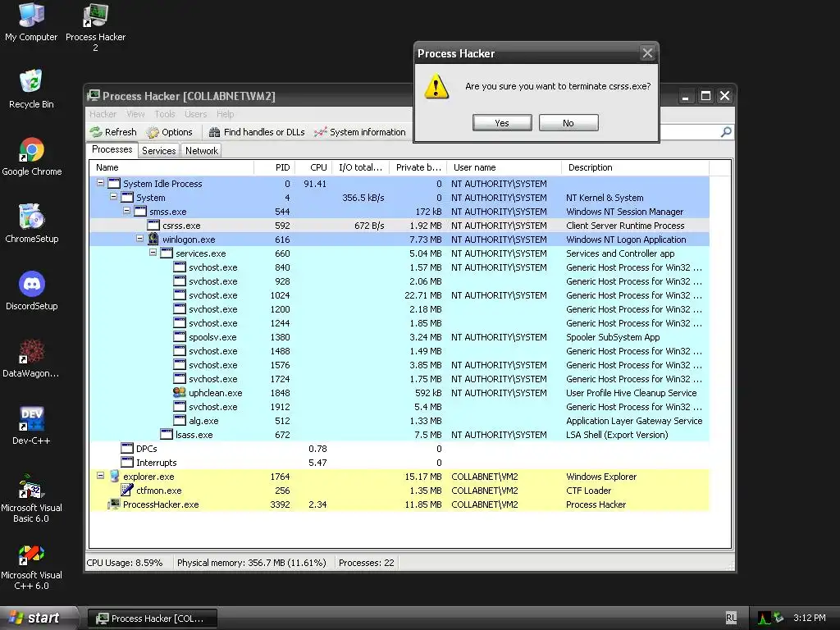Image resolution: width=840 pixels, height=630 pixels.
Task: Sort by the Name column header
Action: tap(171, 167)
